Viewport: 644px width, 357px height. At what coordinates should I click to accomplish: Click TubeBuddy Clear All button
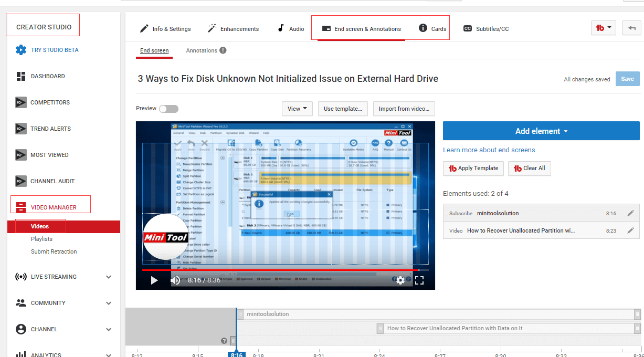pos(530,168)
